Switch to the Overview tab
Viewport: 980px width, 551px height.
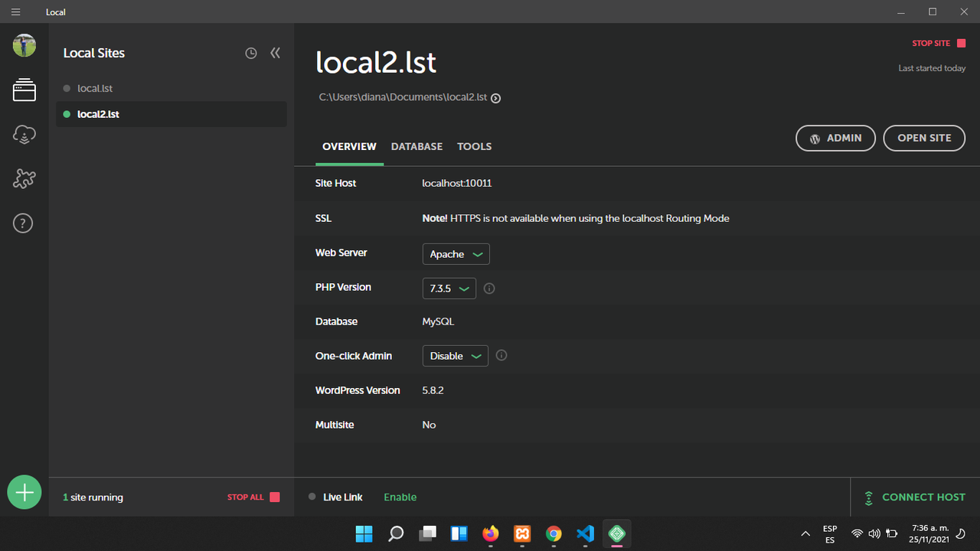349,146
